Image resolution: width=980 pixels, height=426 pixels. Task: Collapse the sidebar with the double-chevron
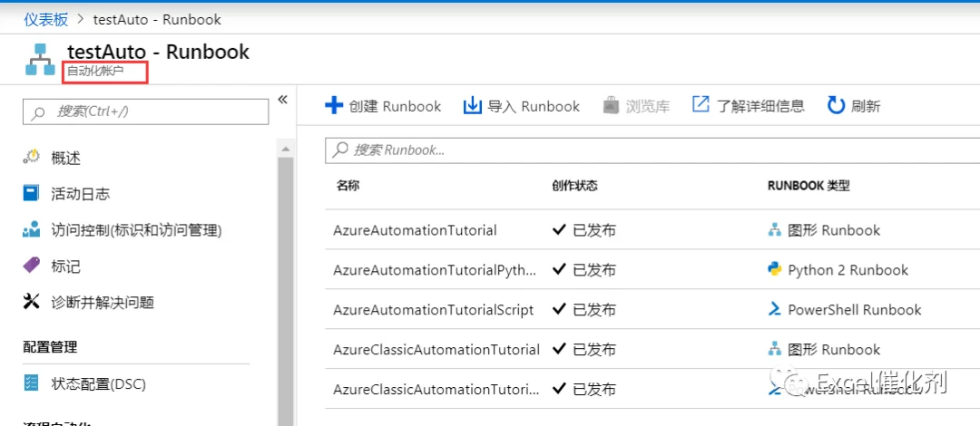pos(282,100)
